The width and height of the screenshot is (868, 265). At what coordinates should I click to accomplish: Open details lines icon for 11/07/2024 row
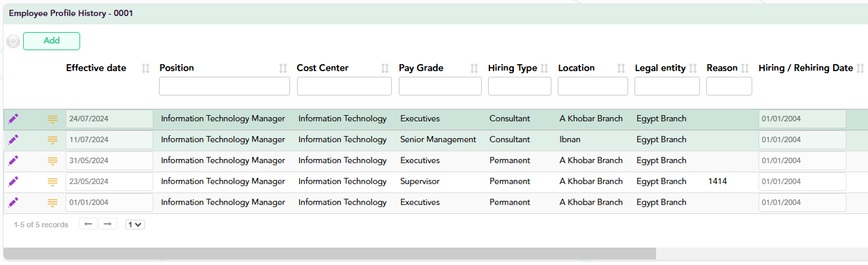click(52, 140)
